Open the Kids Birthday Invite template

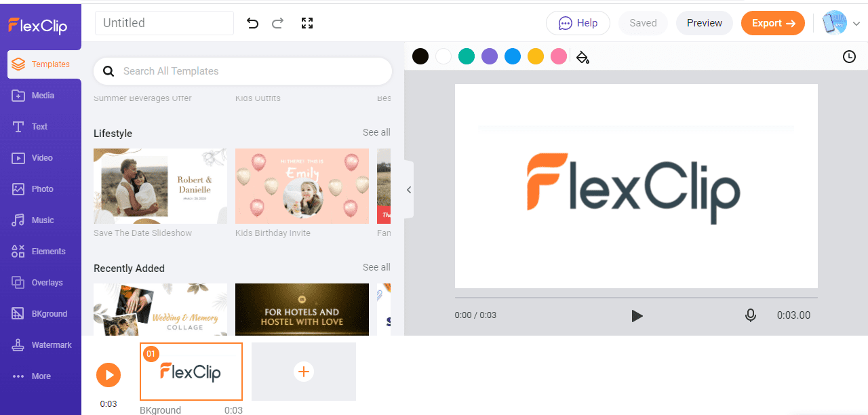[302, 186]
